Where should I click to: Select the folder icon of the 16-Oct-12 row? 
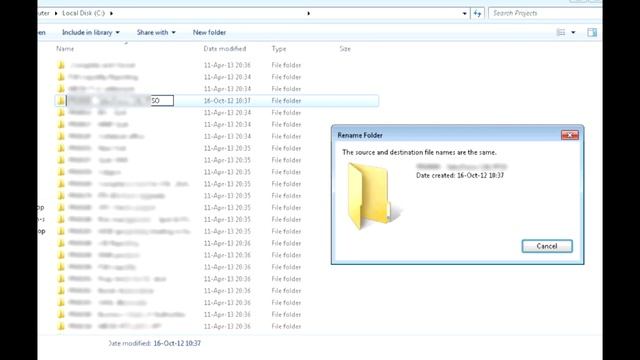(x=61, y=100)
